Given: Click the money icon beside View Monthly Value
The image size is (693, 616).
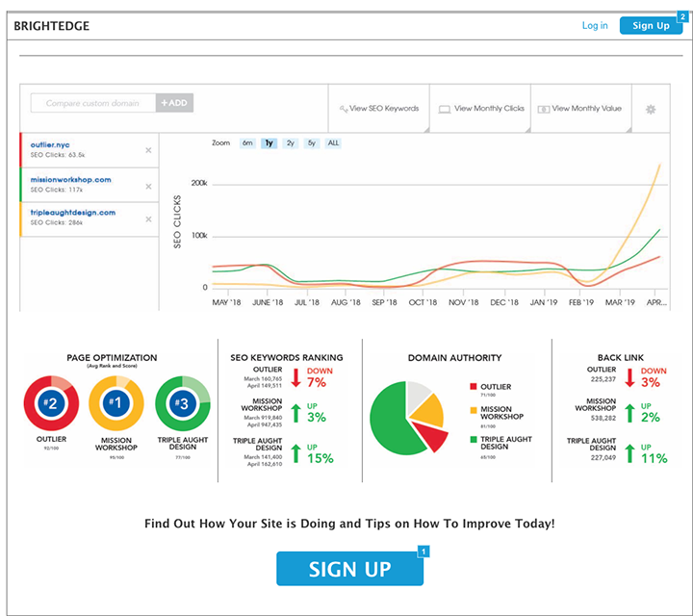Looking at the screenshot, I should (x=543, y=109).
